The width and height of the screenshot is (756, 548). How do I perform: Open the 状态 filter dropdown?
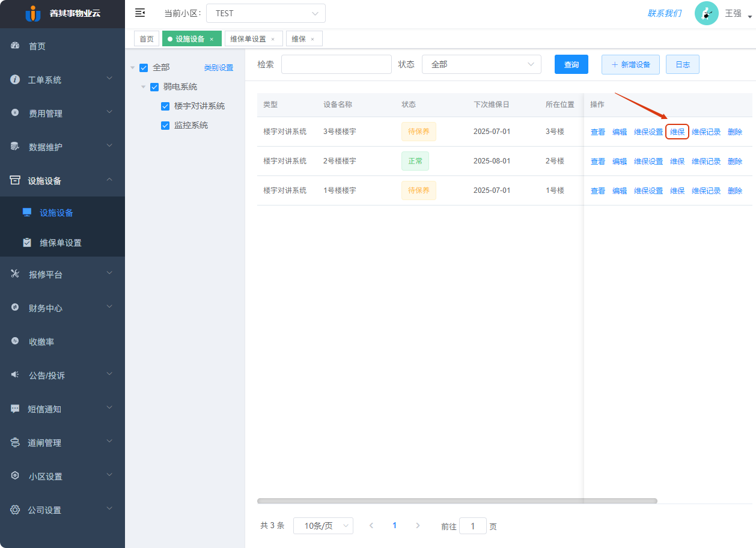(481, 64)
